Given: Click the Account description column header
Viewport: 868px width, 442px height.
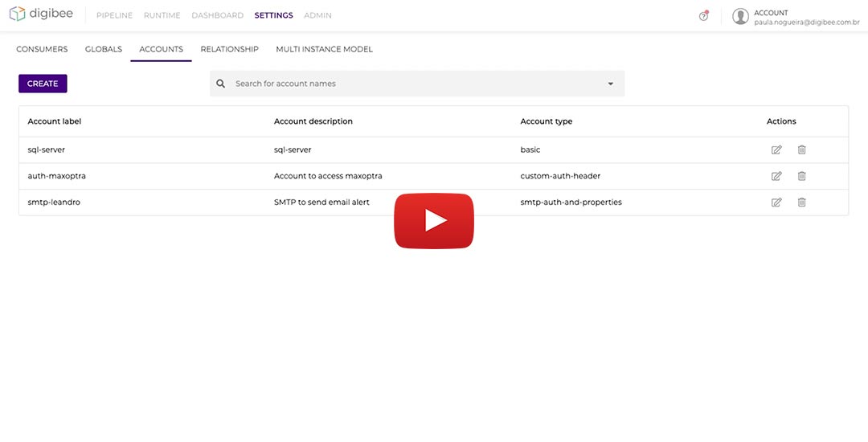Looking at the screenshot, I should (313, 121).
